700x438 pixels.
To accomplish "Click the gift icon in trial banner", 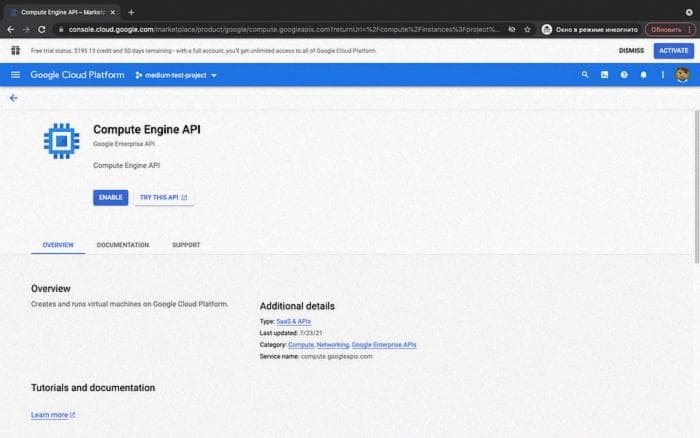I will 16,50.
